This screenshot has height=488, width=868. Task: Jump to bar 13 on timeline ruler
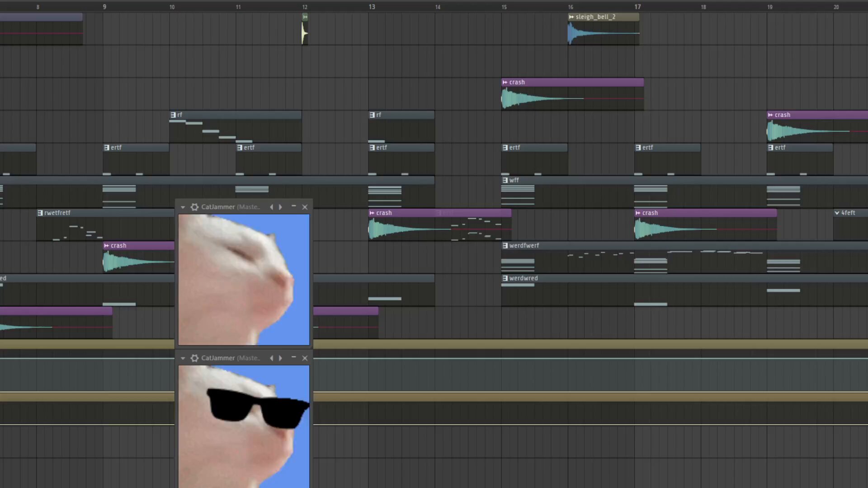(x=372, y=7)
